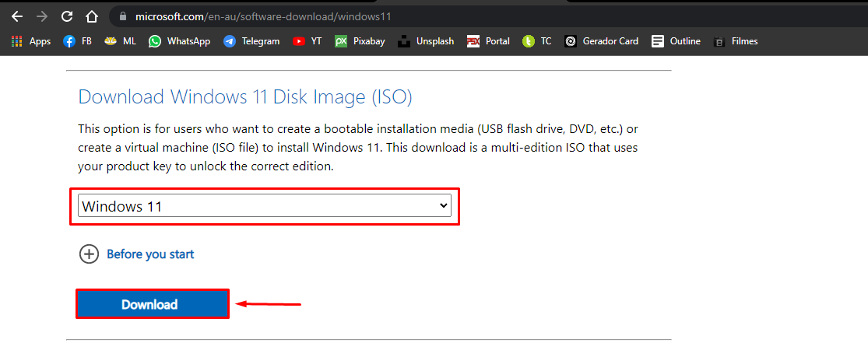
Task: Click the browser back arrow
Action: (x=17, y=16)
